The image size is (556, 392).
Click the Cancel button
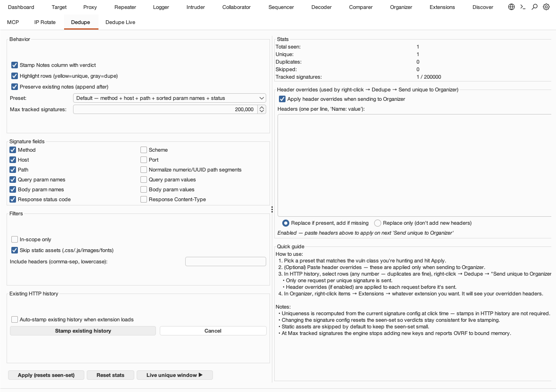pos(213,331)
